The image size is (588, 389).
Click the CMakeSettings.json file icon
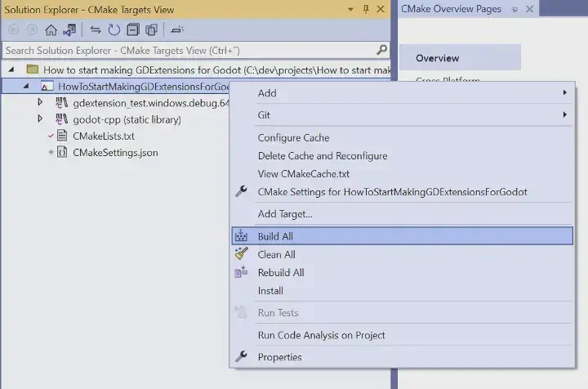(x=62, y=152)
